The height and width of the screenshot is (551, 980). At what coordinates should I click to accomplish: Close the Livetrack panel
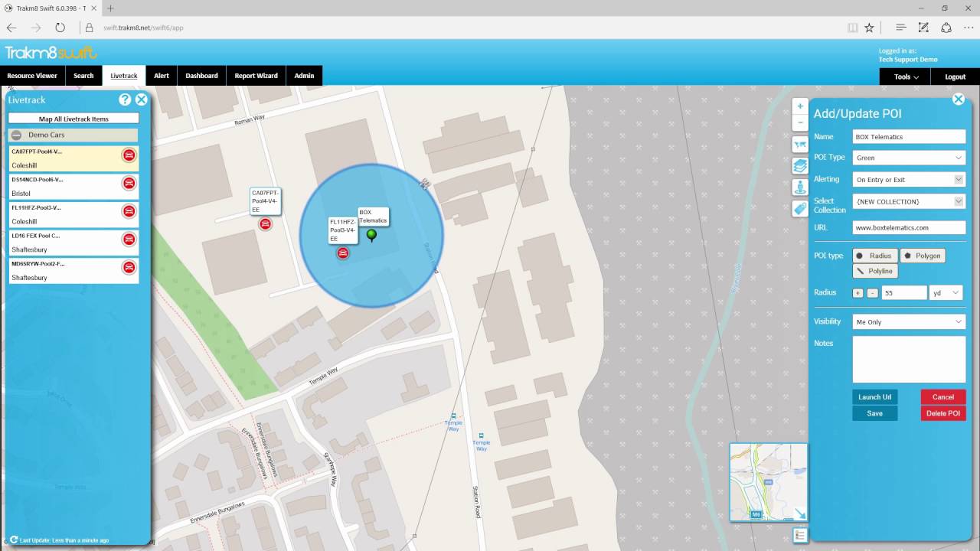tap(142, 99)
